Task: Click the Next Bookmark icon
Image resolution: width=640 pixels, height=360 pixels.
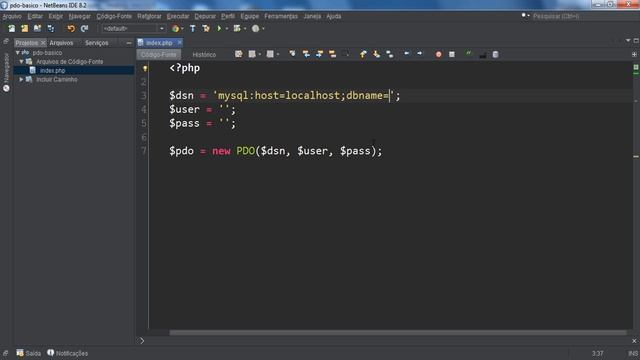Action: tap(376, 54)
